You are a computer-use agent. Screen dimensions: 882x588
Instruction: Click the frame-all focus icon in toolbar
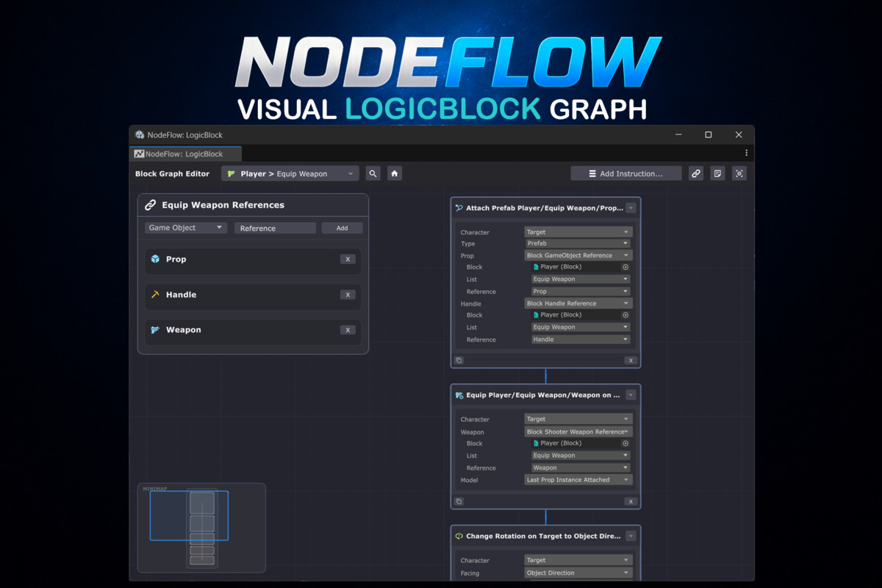point(739,173)
